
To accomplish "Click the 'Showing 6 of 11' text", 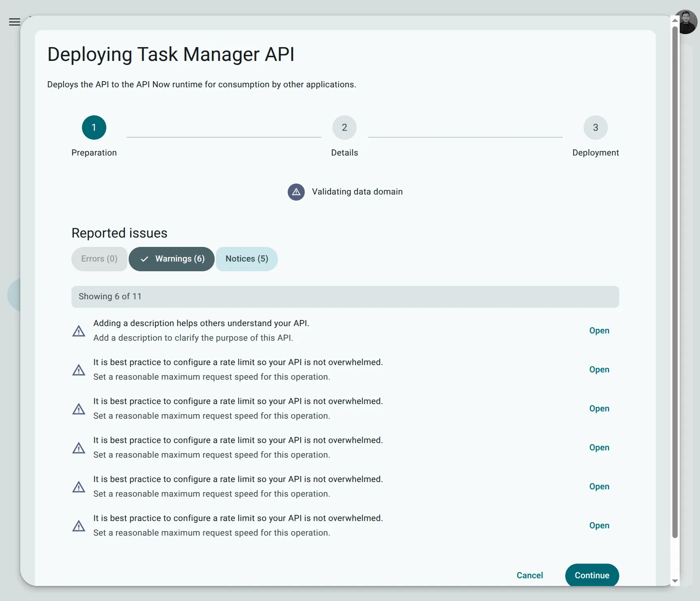I will 110,296.
